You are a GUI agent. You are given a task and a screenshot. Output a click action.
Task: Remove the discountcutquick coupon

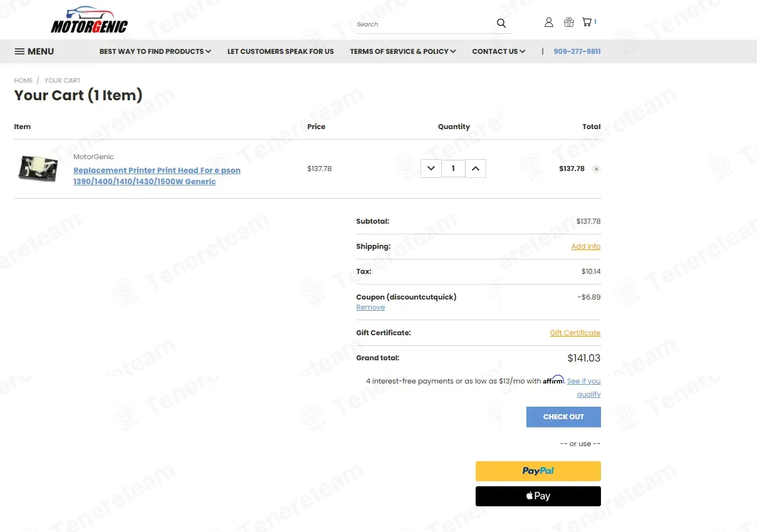370,307
